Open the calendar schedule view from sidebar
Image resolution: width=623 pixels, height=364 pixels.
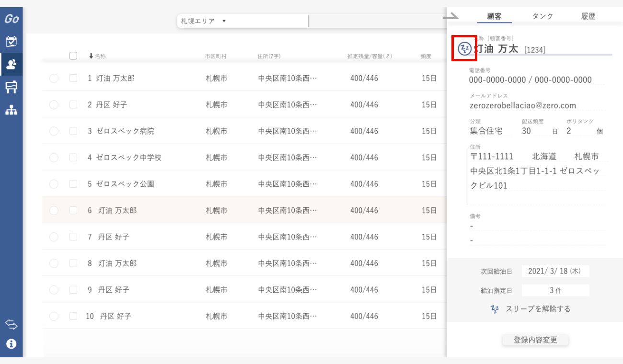click(11, 42)
